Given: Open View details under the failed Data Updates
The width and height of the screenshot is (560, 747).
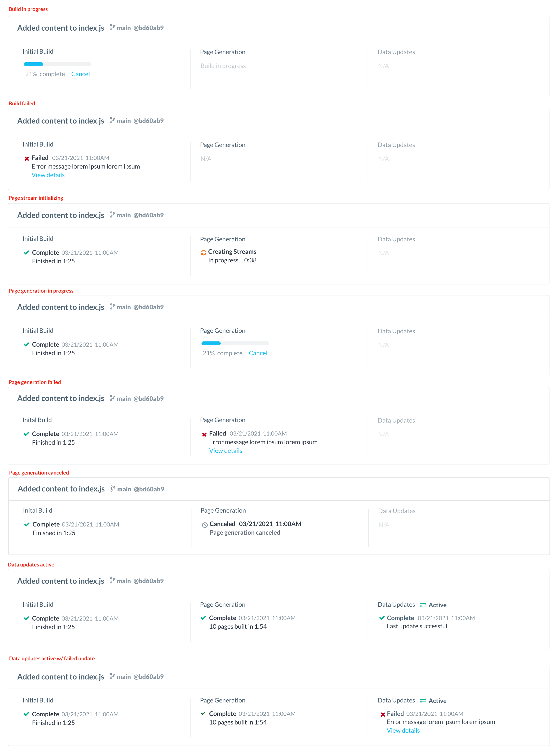Looking at the screenshot, I should (403, 730).
